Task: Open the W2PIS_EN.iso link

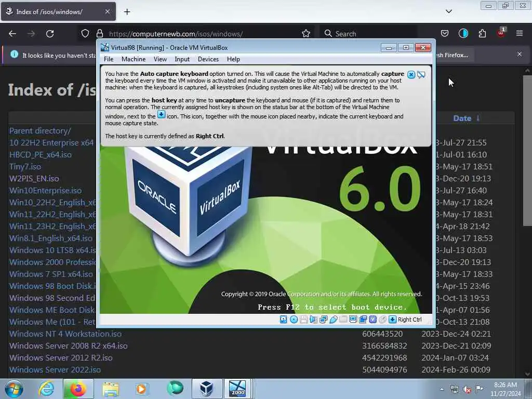Action: [34, 179]
